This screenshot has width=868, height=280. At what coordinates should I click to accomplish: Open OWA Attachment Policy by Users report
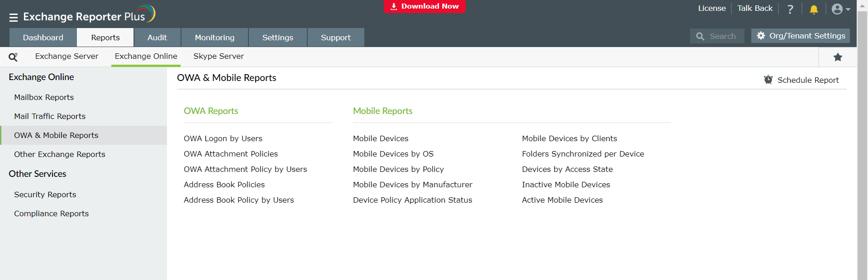tap(245, 169)
